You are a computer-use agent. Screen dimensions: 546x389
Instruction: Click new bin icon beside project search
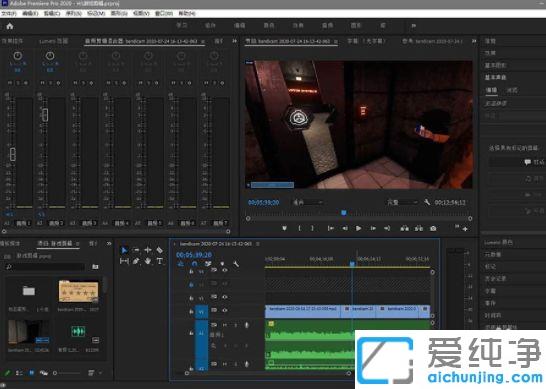point(95,267)
